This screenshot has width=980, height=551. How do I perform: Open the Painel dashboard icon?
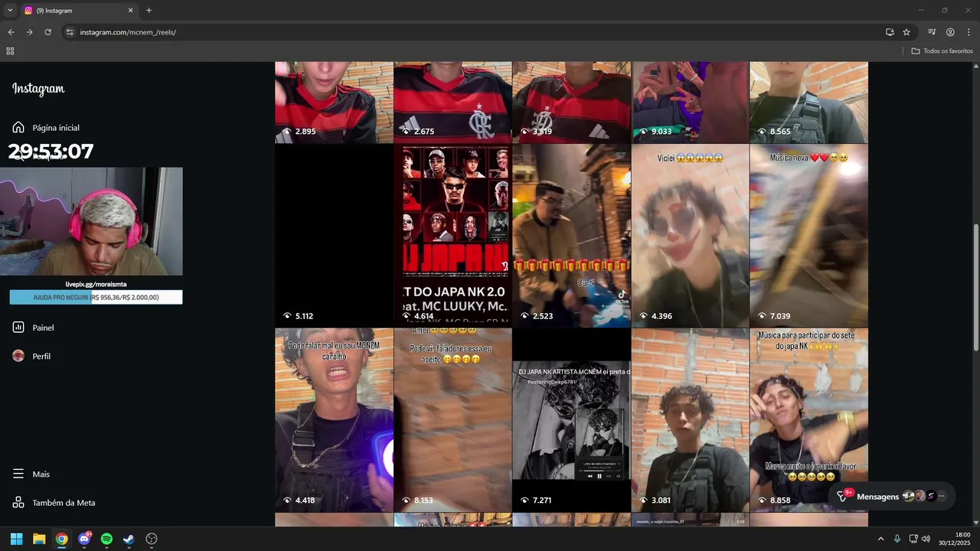[18, 328]
